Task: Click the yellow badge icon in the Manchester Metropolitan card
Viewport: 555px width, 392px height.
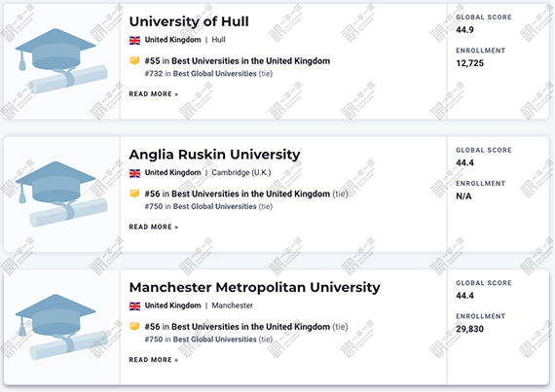Action: tap(134, 327)
